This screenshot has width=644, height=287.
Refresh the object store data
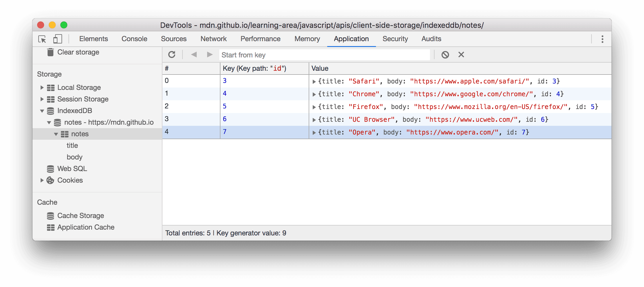pos(172,55)
